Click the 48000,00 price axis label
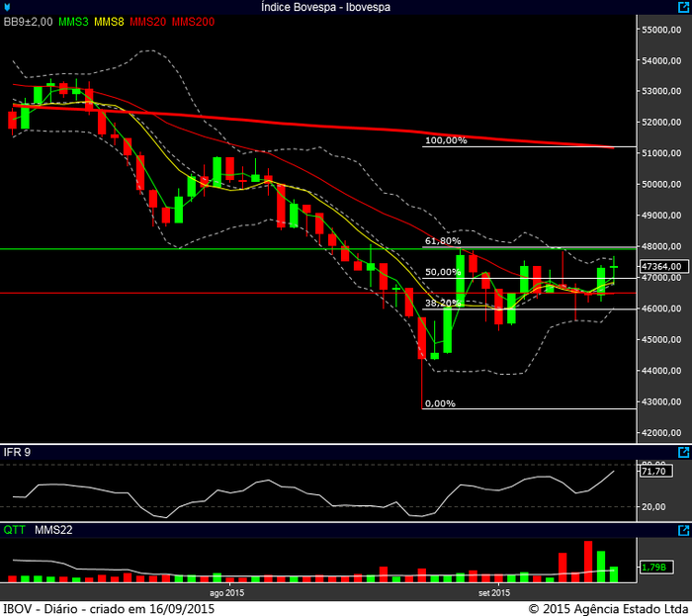The height and width of the screenshot is (616, 692). tap(661, 246)
